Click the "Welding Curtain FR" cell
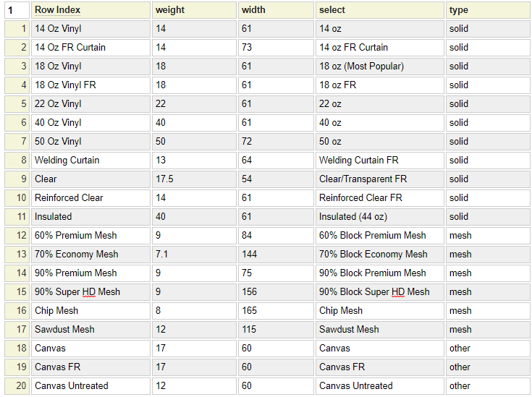Image resolution: width=532 pixels, height=397 pixels. click(379, 160)
